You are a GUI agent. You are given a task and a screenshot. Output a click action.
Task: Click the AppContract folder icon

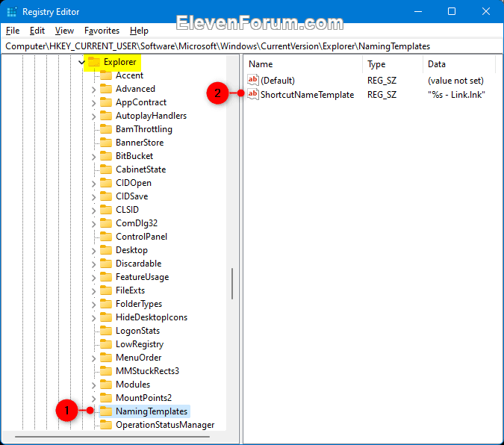pyautogui.click(x=106, y=102)
